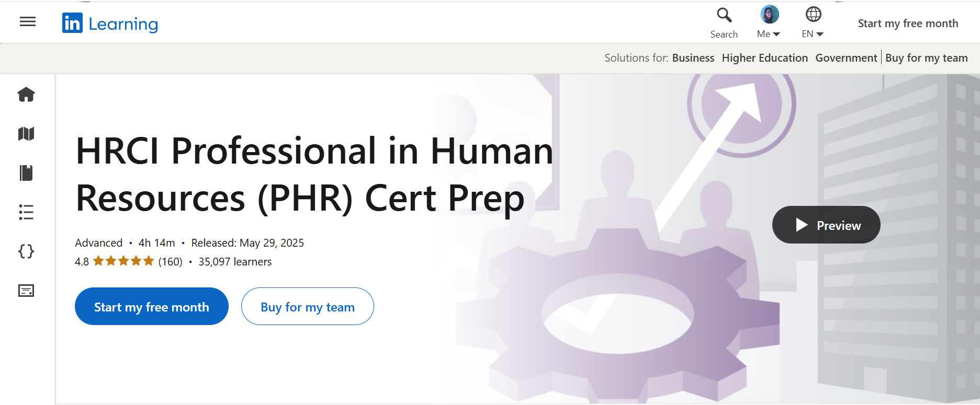Image resolution: width=980 pixels, height=405 pixels.
Task: Click the header Start my free month link
Action: (x=908, y=24)
